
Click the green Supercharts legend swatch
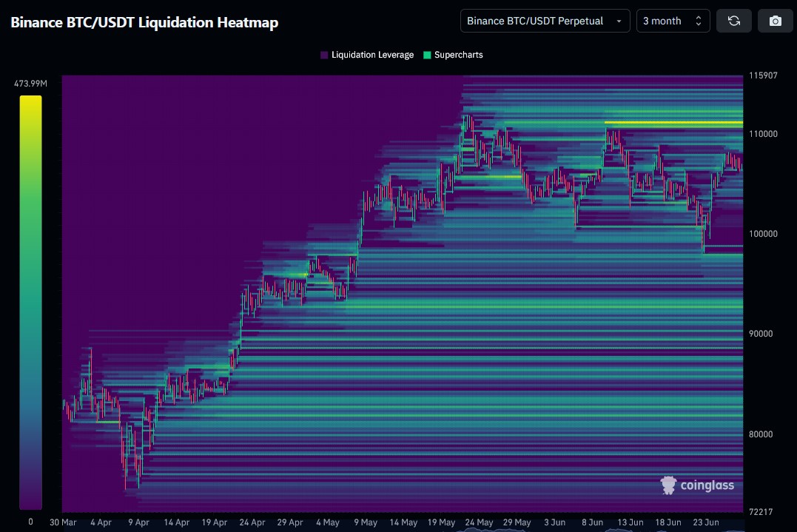[x=427, y=55]
